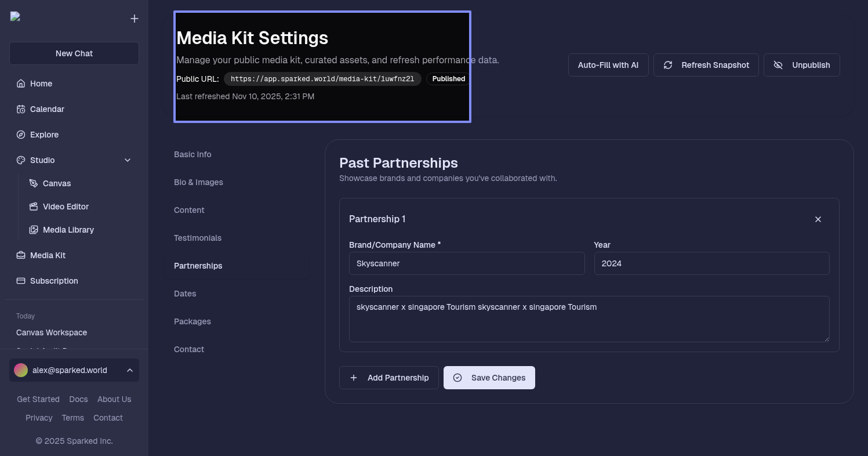Image resolution: width=868 pixels, height=456 pixels.
Task: Unpublish the media kit
Action: pos(801,65)
